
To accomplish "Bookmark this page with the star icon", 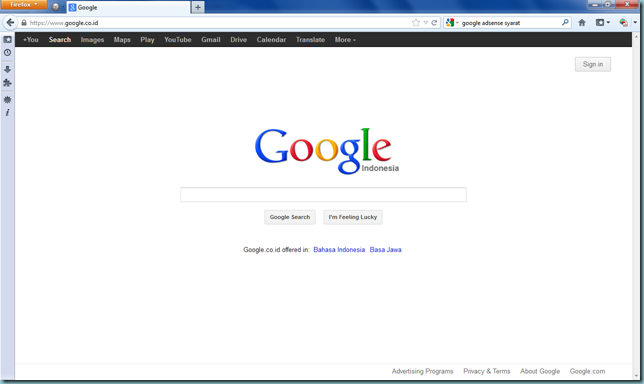I will [x=416, y=23].
